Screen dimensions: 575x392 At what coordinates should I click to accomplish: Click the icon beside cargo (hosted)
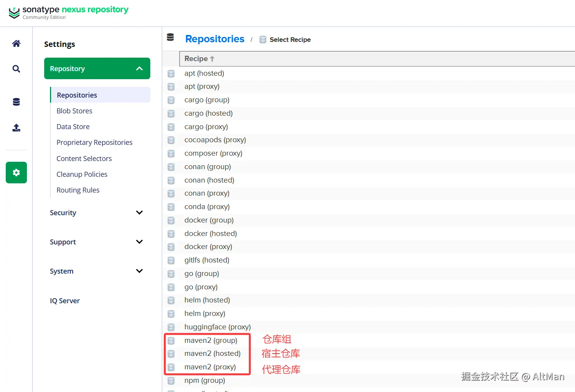(171, 113)
